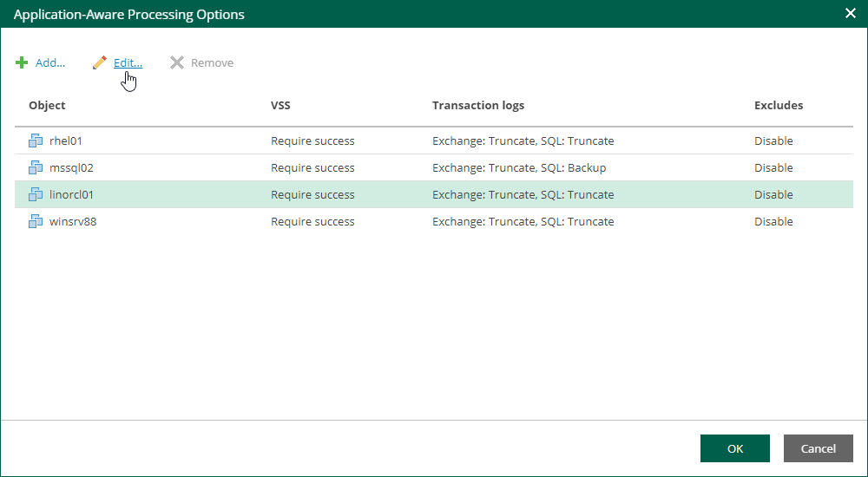The height and width of the screenshot is (477, 868).
Task: Click the green plus Add icon
Action: [x=22, y=63]
